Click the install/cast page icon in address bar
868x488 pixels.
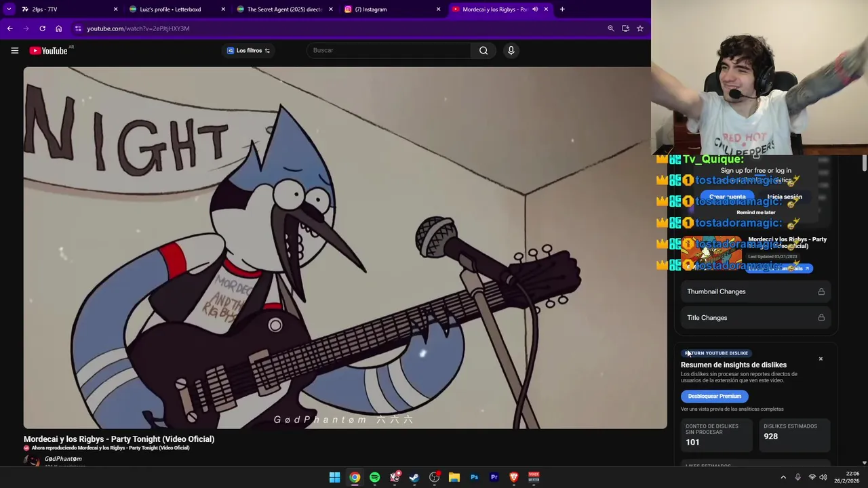625,28
